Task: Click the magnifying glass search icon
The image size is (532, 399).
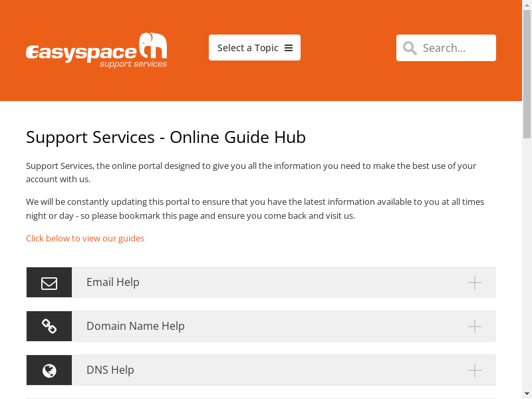Action: pyautogui.click(x=410, y=48)
